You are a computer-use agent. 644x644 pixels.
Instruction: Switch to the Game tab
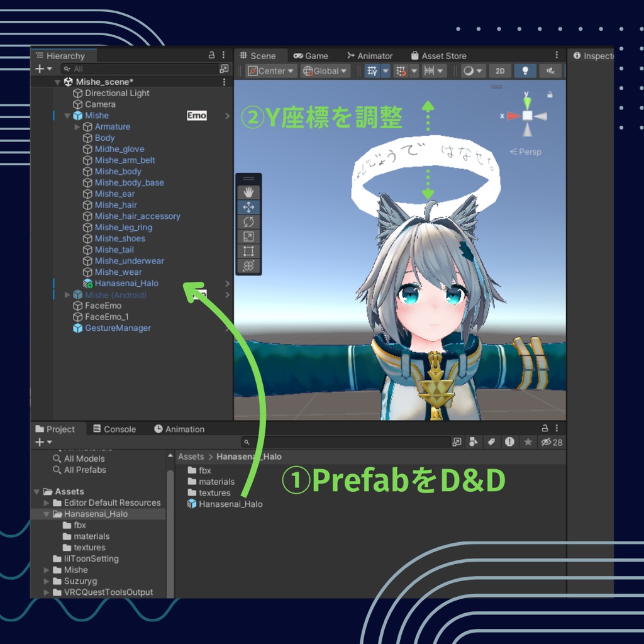point(311,55)
